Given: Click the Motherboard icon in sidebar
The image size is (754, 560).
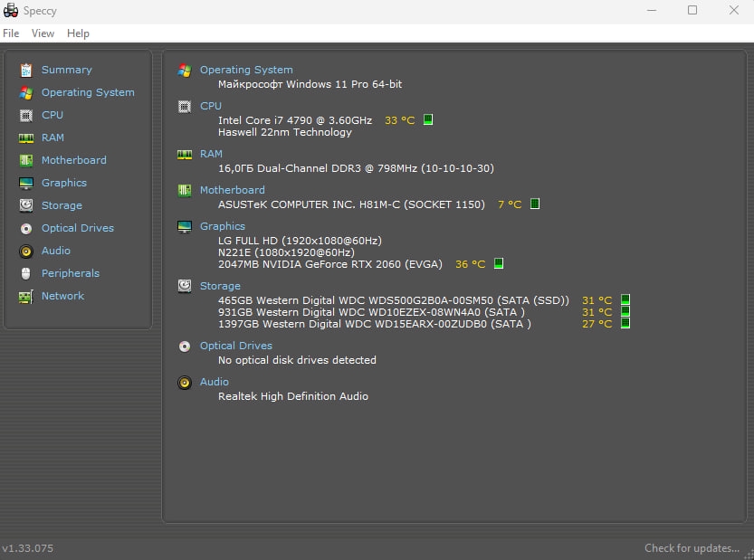Looking at the screenshot, I should pos(26,160).
